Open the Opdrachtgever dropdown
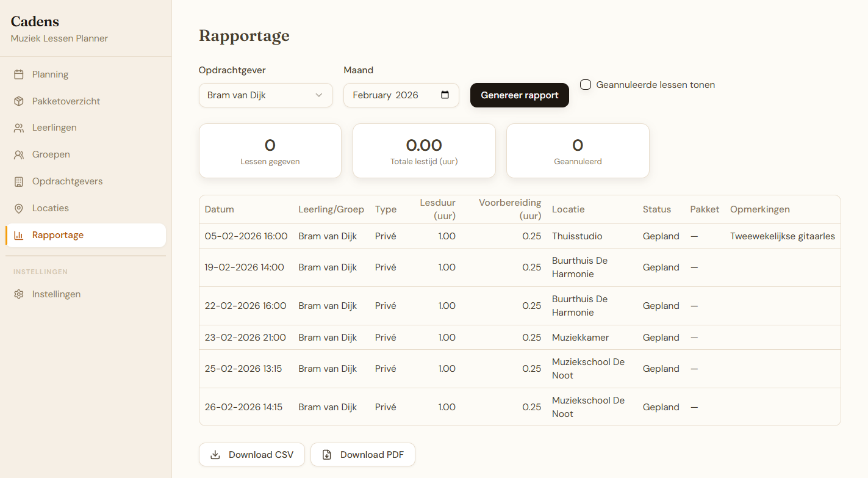 tap(265, 95)
